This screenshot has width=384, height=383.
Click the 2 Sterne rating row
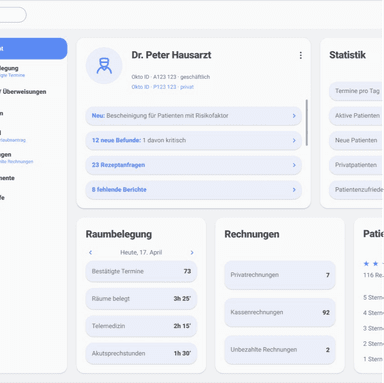coord(373,344)
